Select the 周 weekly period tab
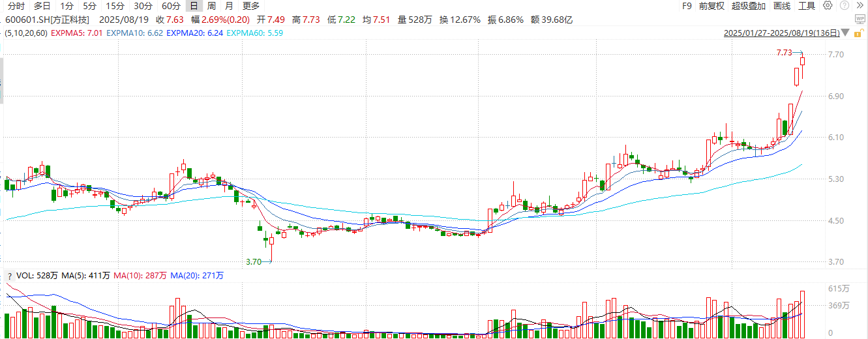 [x=211, y=6]
